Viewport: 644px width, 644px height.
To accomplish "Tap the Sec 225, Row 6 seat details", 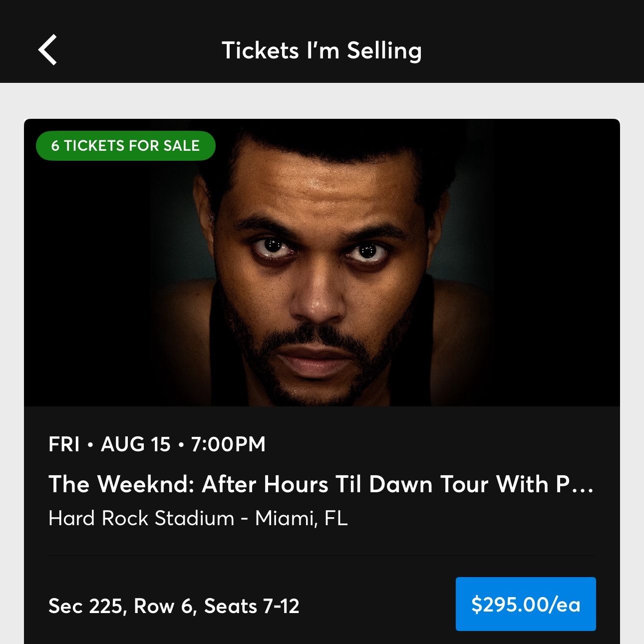I will tap(174, 606).
